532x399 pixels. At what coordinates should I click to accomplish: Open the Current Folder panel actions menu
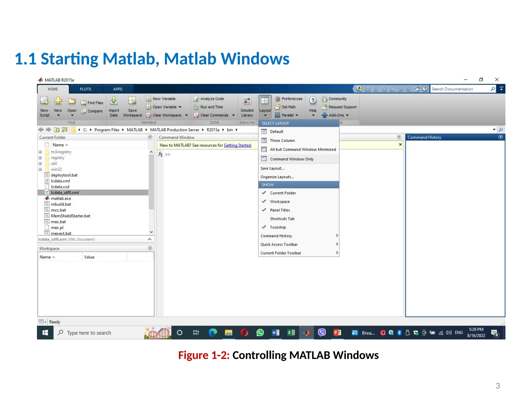[150, 137]
